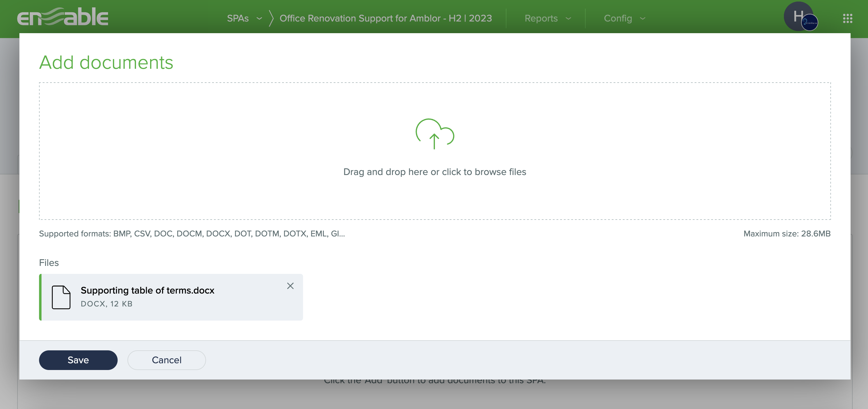Click the truncated supported formats text
The image size is (868, 409).
(192, 234)
